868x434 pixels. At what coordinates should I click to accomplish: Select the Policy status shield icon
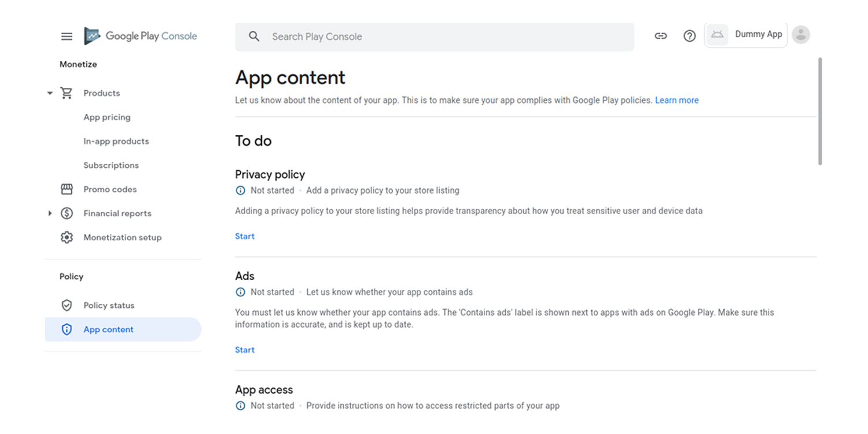(67, 305)
